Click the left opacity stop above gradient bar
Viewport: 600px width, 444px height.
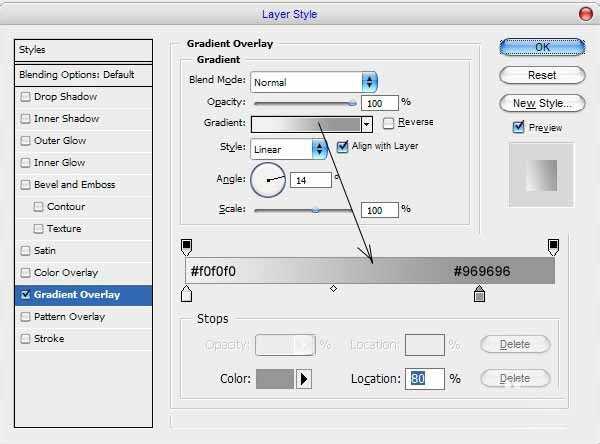tap(186, 245)
